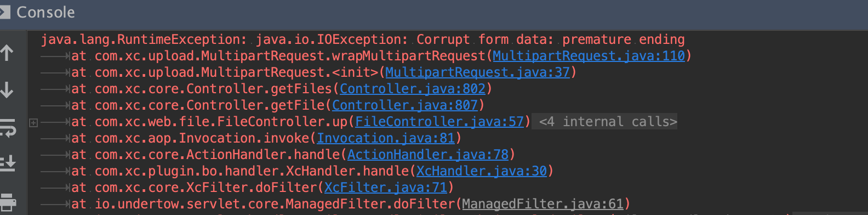Open the ActionHandler.java:78 link
The image size is (868, 215).
(x=428, y=155)
